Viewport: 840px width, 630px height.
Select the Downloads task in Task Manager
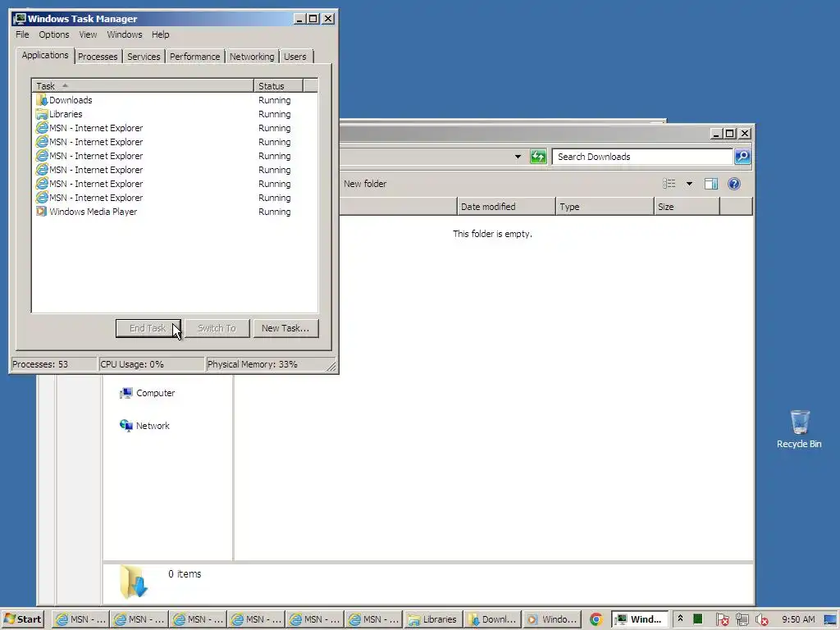175,100
